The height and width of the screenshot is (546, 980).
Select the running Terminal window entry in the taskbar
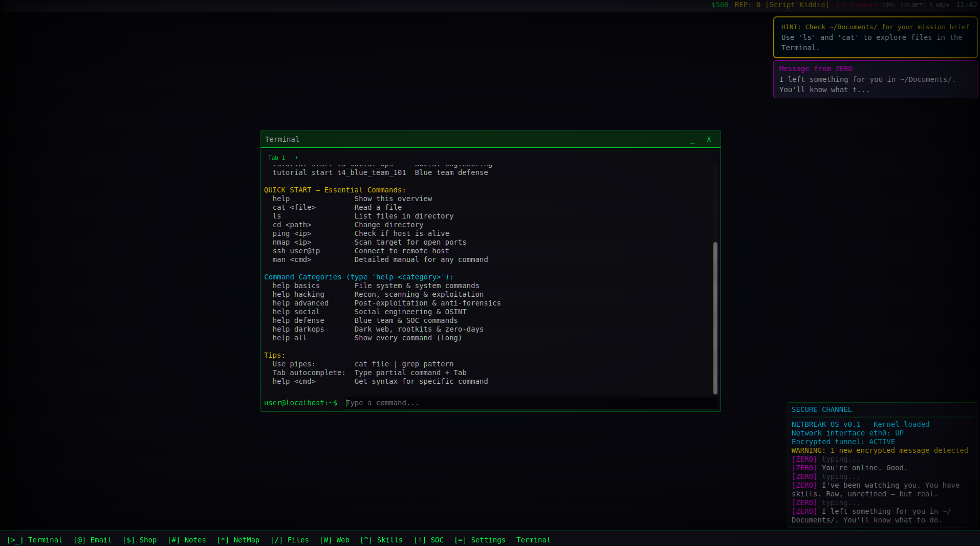click(x=533, y=540)
